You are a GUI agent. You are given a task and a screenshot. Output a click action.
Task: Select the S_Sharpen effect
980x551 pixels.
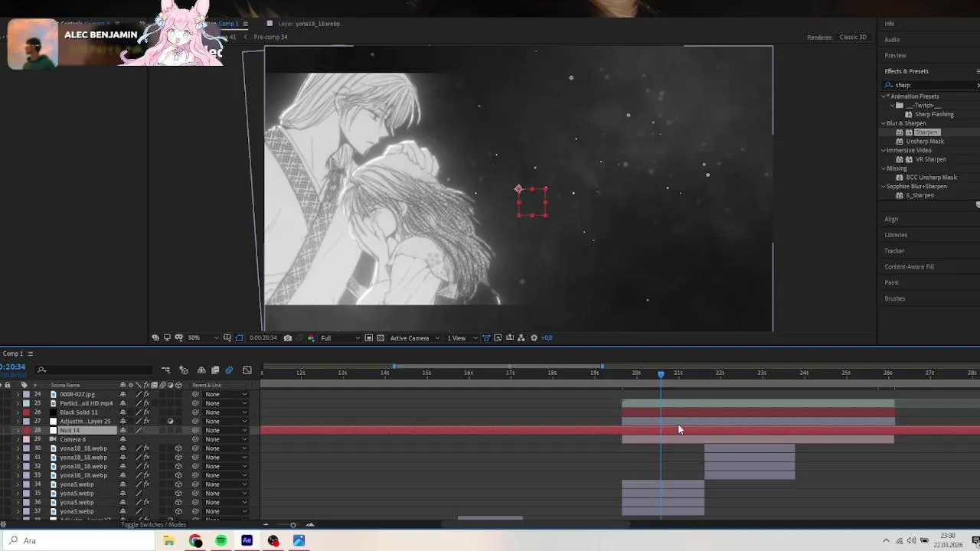click(920, 195)
